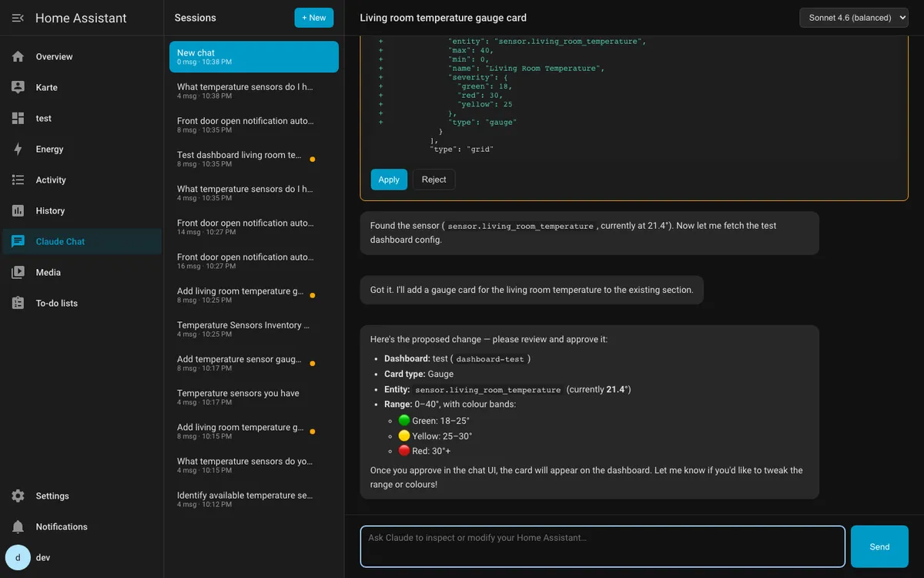Open the Overview home icon

(18, 56)
